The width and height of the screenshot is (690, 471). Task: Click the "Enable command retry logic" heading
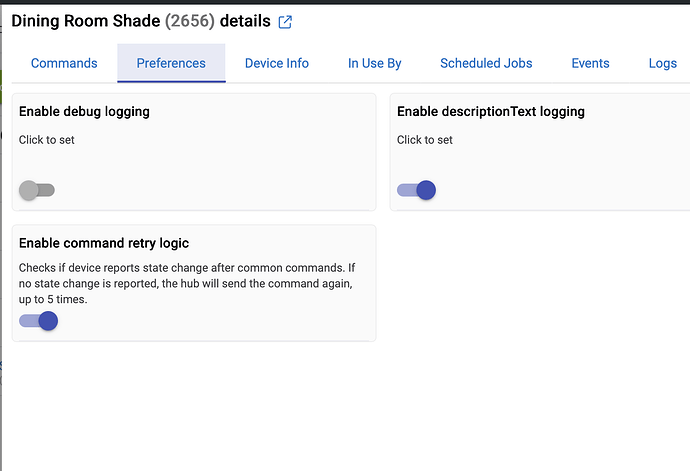[x=104, y=243]
